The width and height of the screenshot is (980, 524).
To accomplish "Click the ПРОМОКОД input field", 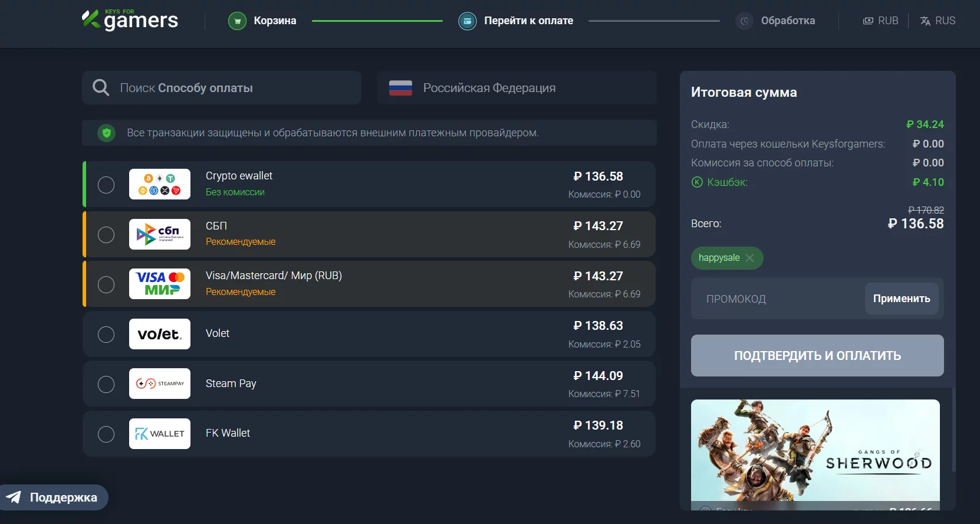I will coord(778,299).
